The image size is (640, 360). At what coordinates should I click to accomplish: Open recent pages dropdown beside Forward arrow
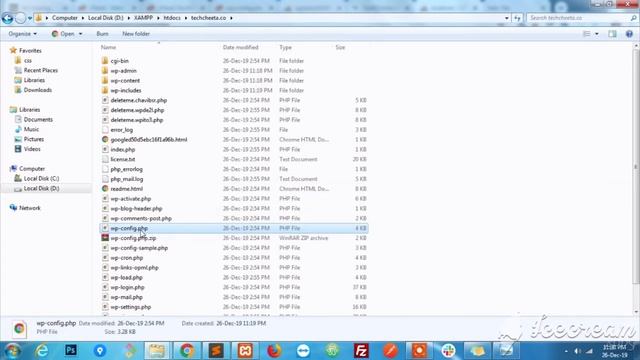pyautogui.click(x=29, y=18)
